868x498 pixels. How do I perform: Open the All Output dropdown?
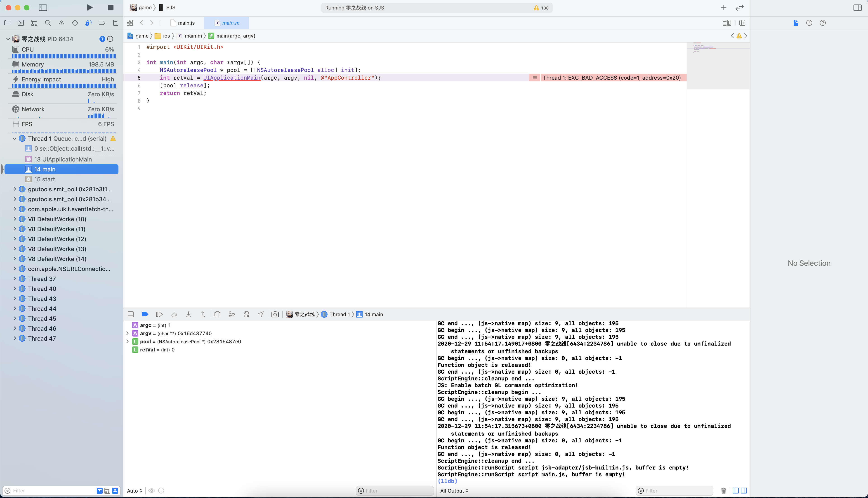click(x=454, y=491)
